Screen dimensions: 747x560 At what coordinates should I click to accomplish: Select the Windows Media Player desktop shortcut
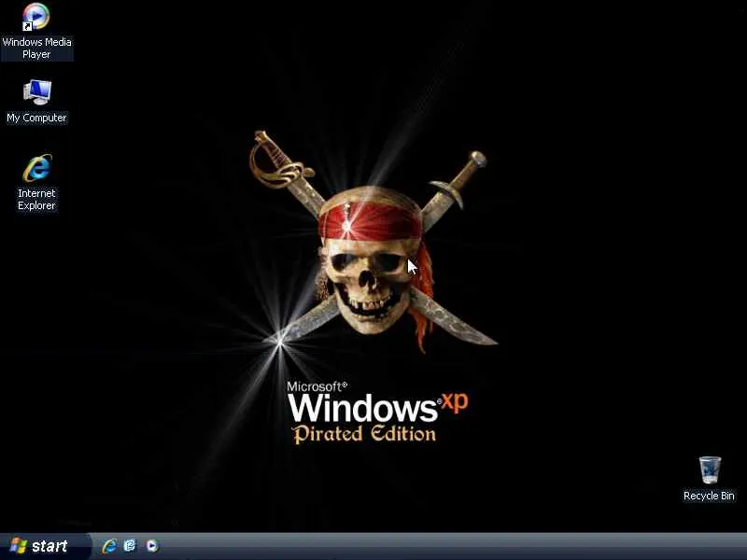click(36, 31)
